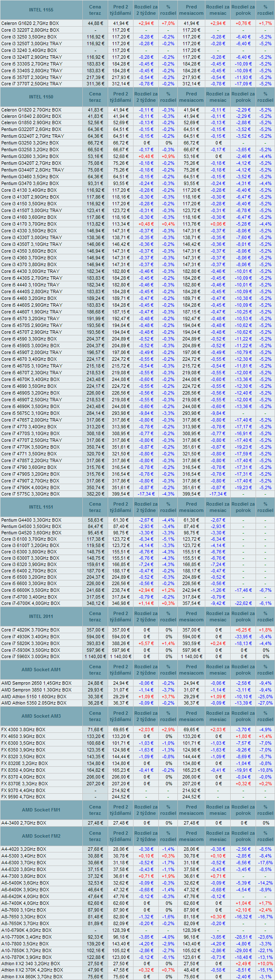Click Pred mesiacom column header in INTEL 2011 section

(x=191, y=616)
